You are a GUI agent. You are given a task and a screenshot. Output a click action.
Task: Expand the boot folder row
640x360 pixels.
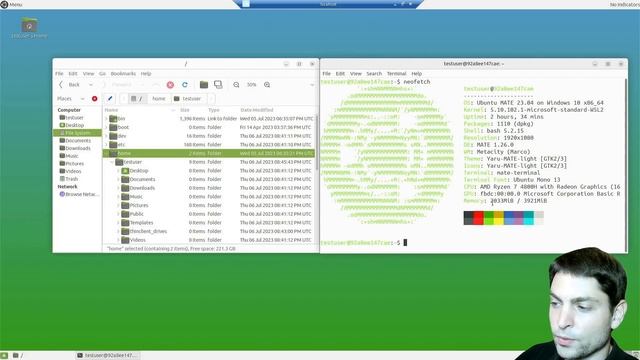[x=106, y=127]
